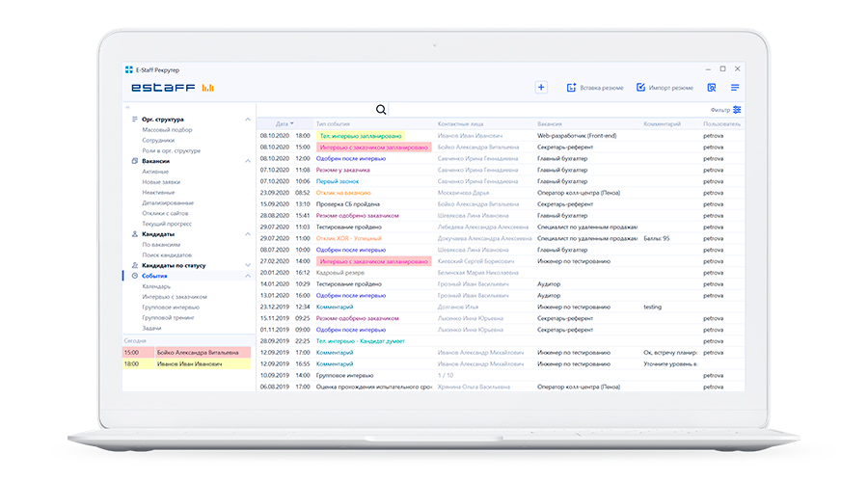Click the События clock icon in sidebar

click(135, 276)
